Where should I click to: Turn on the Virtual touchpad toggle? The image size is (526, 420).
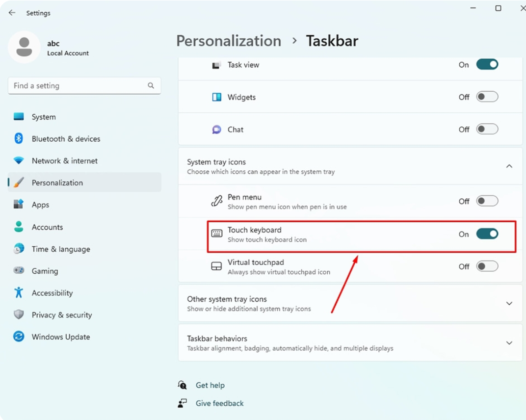[487, 266]
